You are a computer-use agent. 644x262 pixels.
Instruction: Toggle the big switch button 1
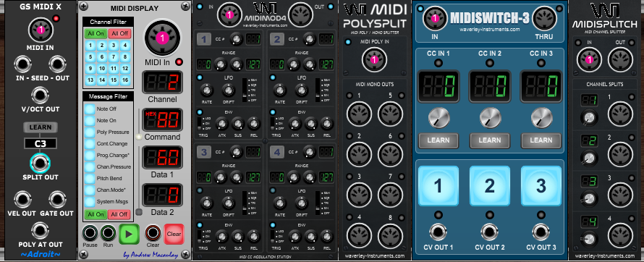(438, 186)
